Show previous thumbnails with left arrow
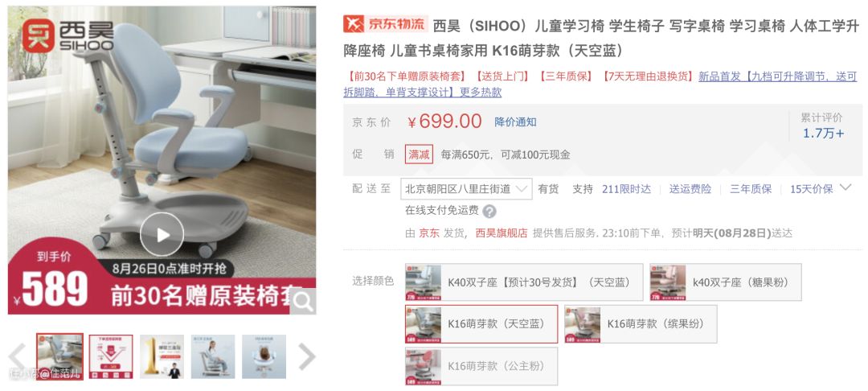The height and width of the screenshot is (391, 868). (17, 356)
